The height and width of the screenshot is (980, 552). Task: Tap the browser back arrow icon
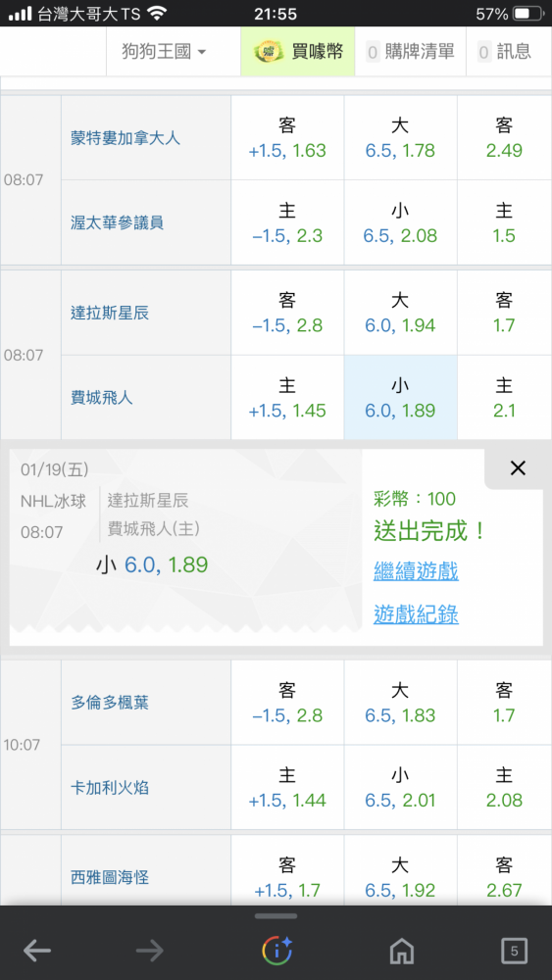37,952
